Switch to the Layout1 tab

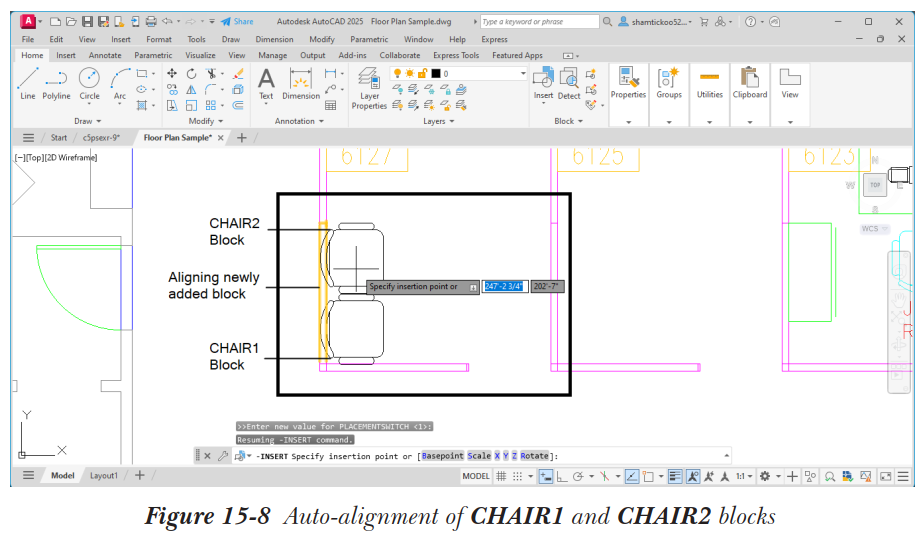pos(104,476)
